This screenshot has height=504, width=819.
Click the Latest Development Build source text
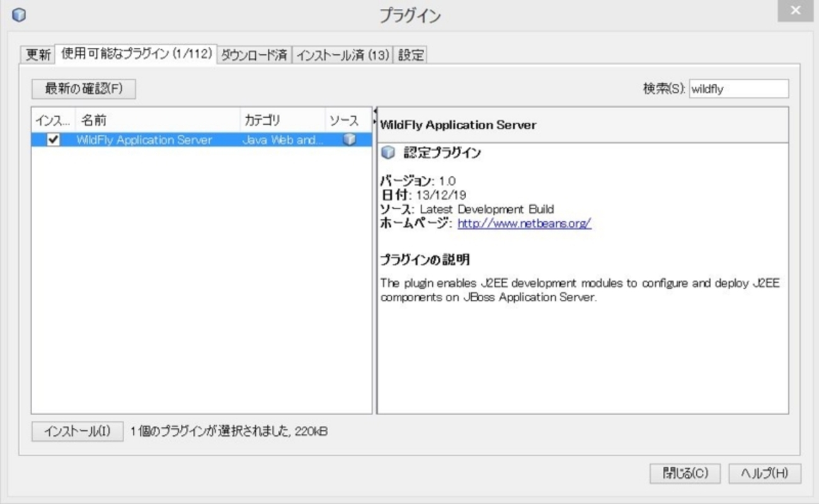point(487,209)
